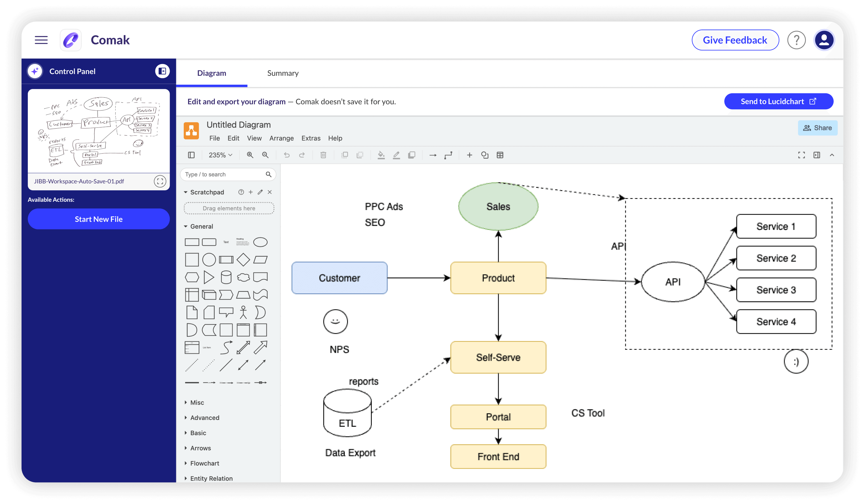Click the Delete icon in the toolbar
Image resolution: width=865 pixels, height=504 pixels.
323,155
